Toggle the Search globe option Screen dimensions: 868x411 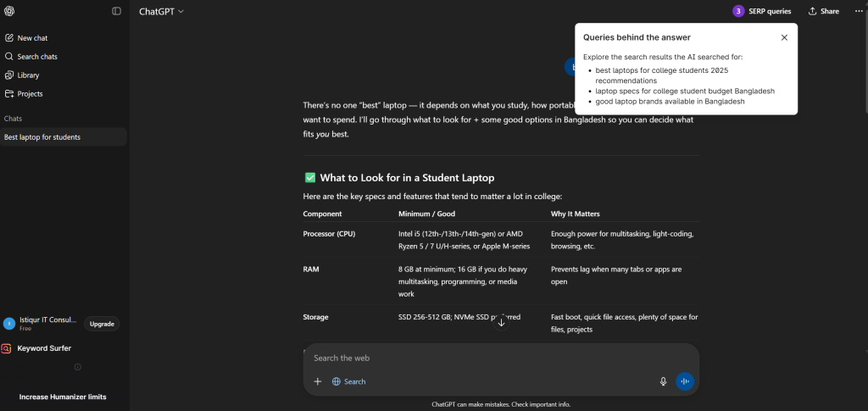pos(348,381)
